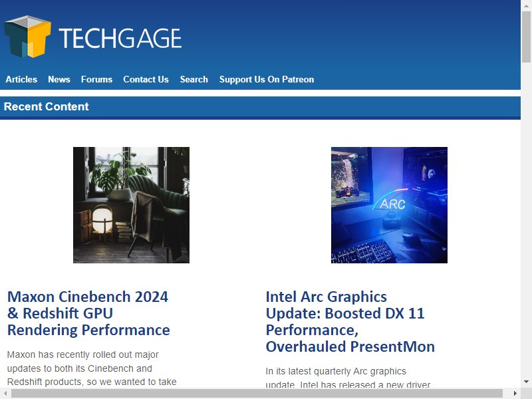Image resolution: width=532 pixels, height=399 pixels.
Task: Click the vertical scrollbar down arrow
Action: (526, 382)
